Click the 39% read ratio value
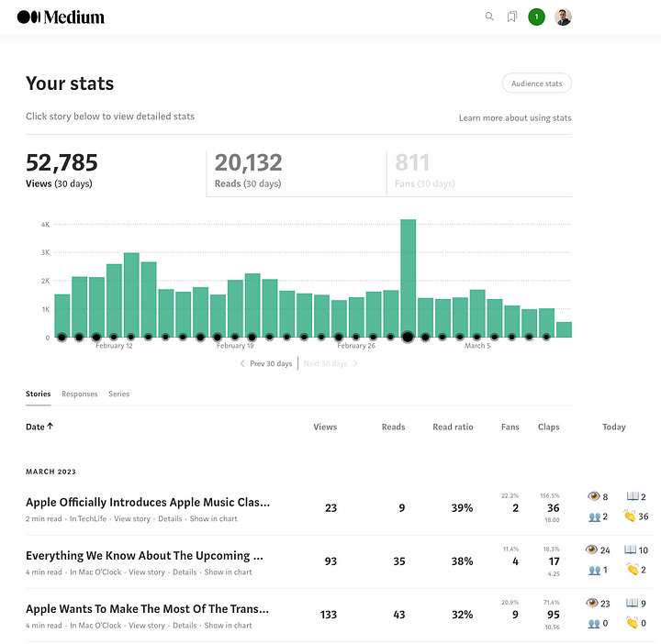Image resolution: width=661 pixels, height=644 pixels. [x=462, y=508]
